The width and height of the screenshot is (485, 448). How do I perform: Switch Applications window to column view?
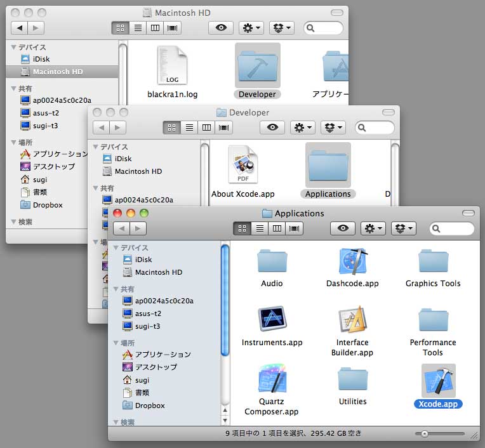[277, 228]
